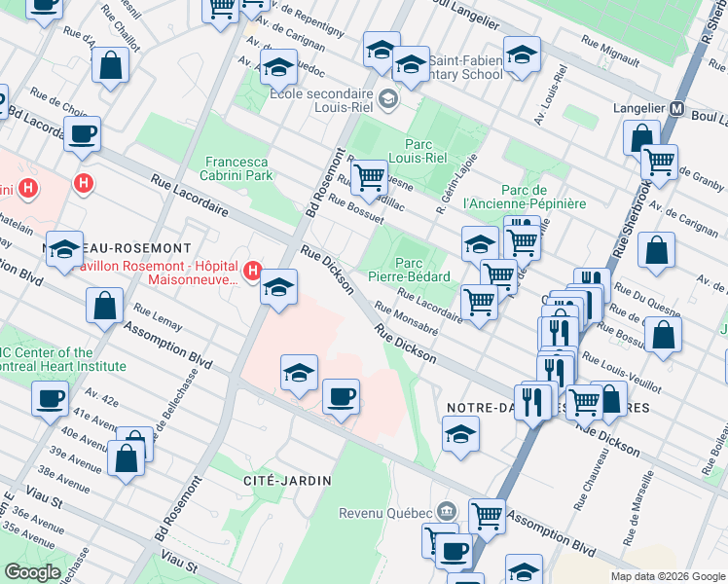This screenshot has height=584, width=728.
Task: Click the restaurant marker beside Notre-Dame label
Action: click(x=533, y=402)
